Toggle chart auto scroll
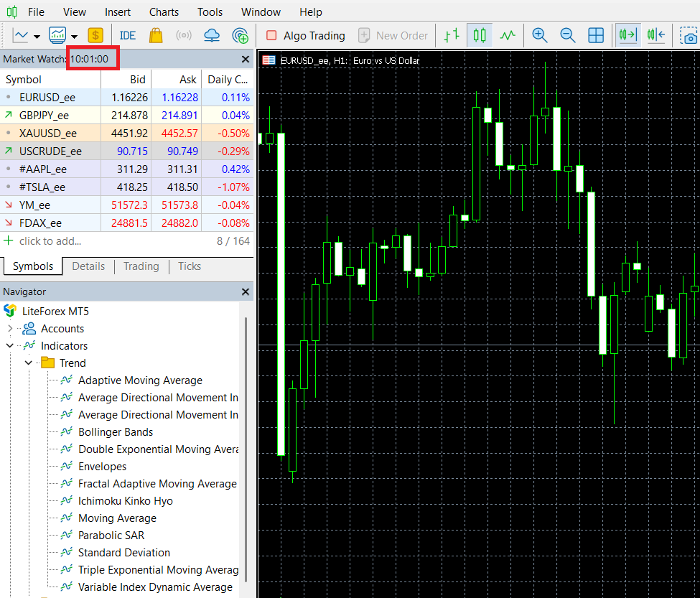 click(627, 35)
